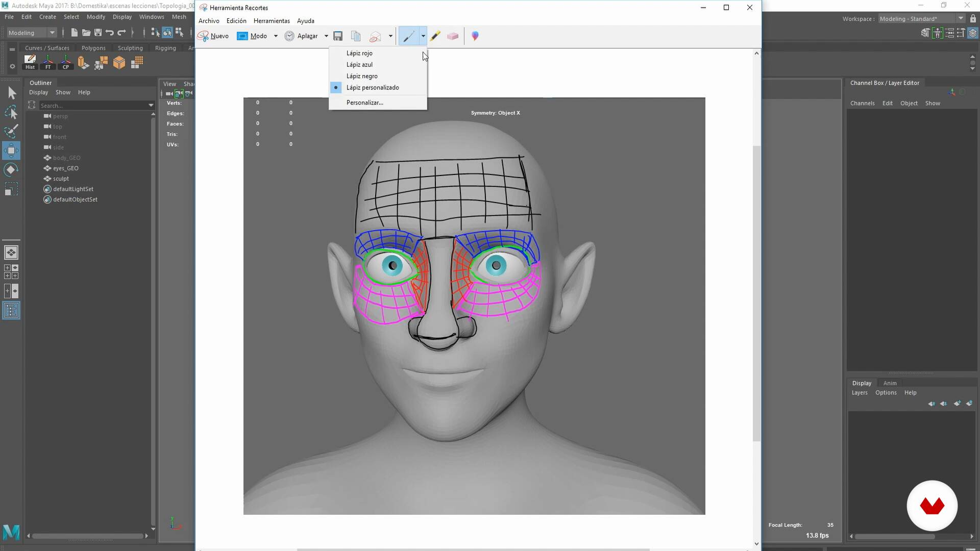This screenshot has height=551, width=980.
Task: Switch to Polygons shelf tab
Action: click(93, 48)
